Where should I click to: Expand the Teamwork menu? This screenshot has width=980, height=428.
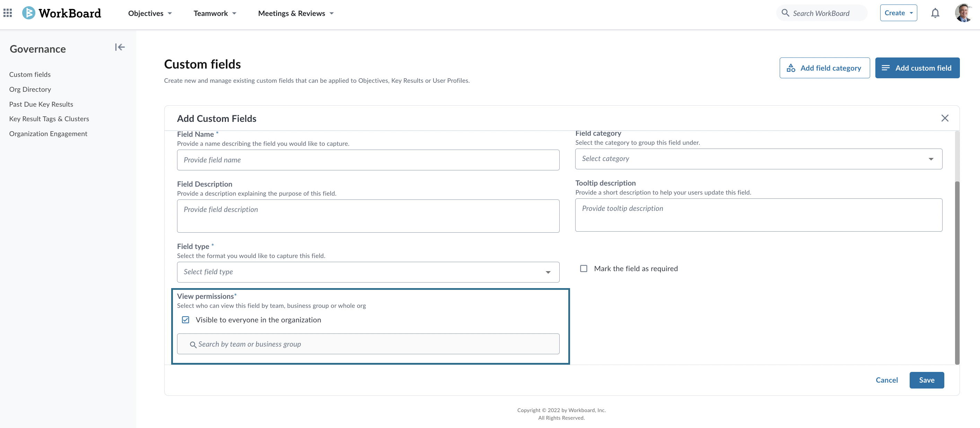click(215, 13)
